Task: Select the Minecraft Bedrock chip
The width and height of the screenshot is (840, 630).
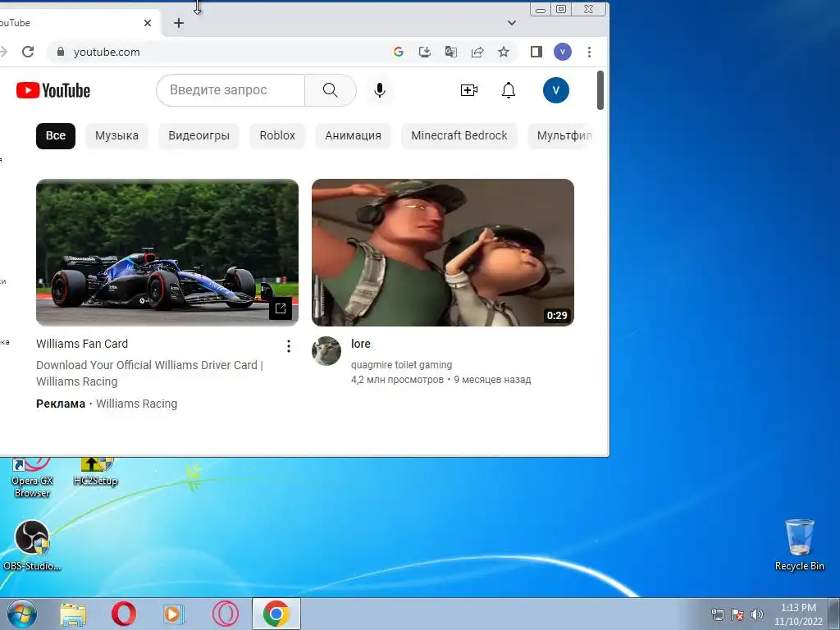Action: click(x=459, y=135)
